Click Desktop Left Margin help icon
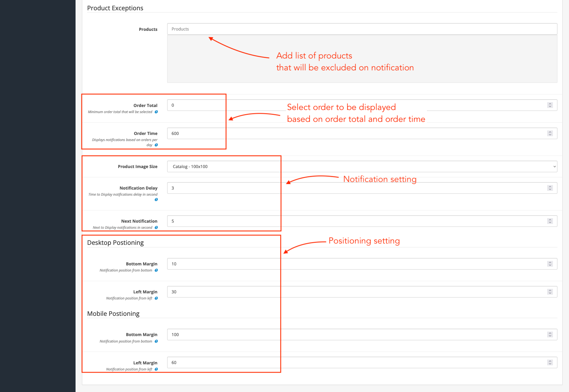This screenshot has width=569, height=392. tap(156, 298)
